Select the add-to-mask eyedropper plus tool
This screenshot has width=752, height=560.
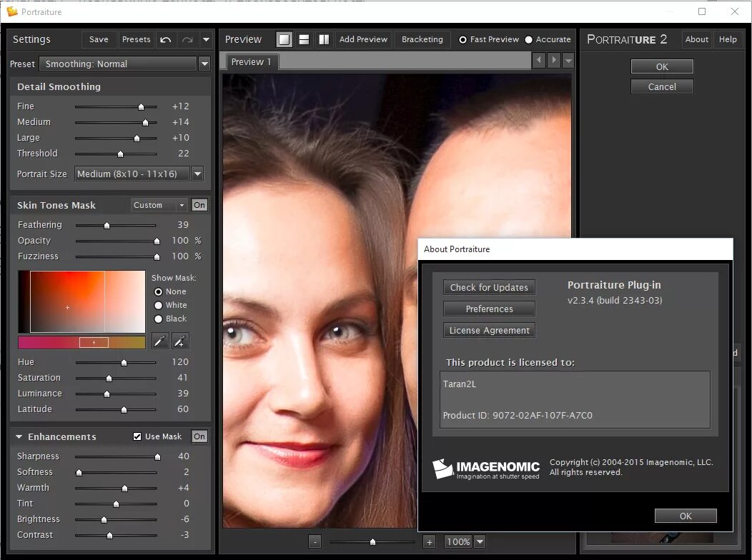(180, 341)
